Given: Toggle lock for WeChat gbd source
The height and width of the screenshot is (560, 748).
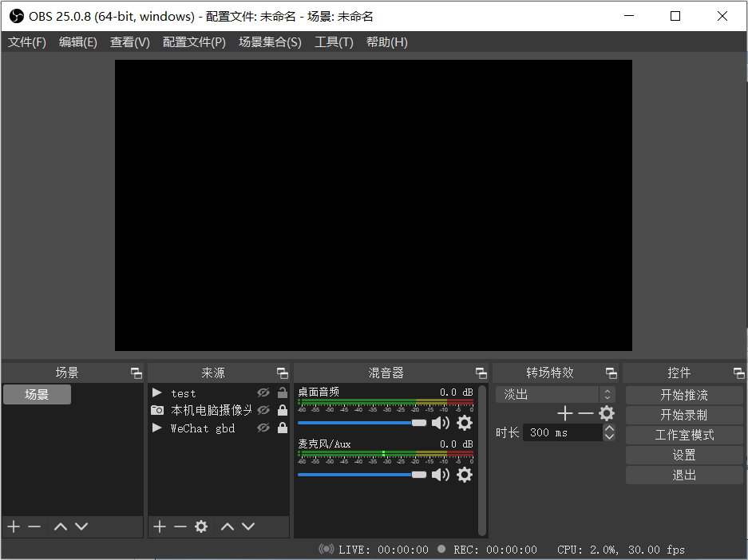Looking at the screenshot, I should coord(283,428).
